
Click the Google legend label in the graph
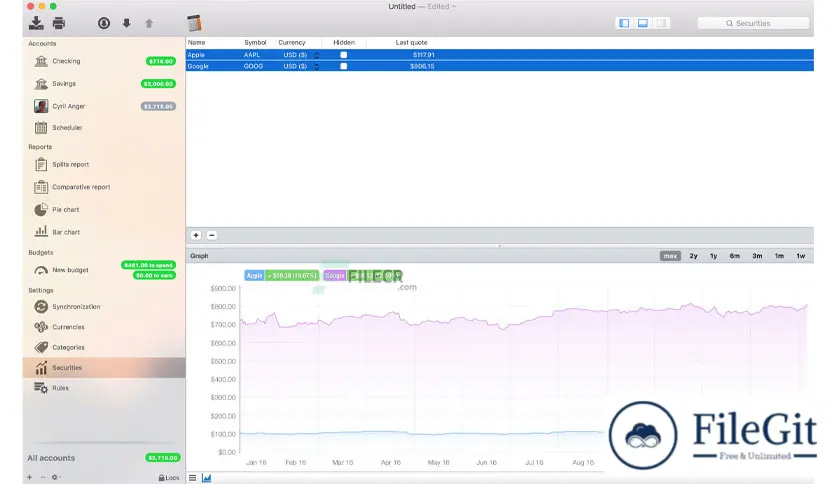coord(335,276)
